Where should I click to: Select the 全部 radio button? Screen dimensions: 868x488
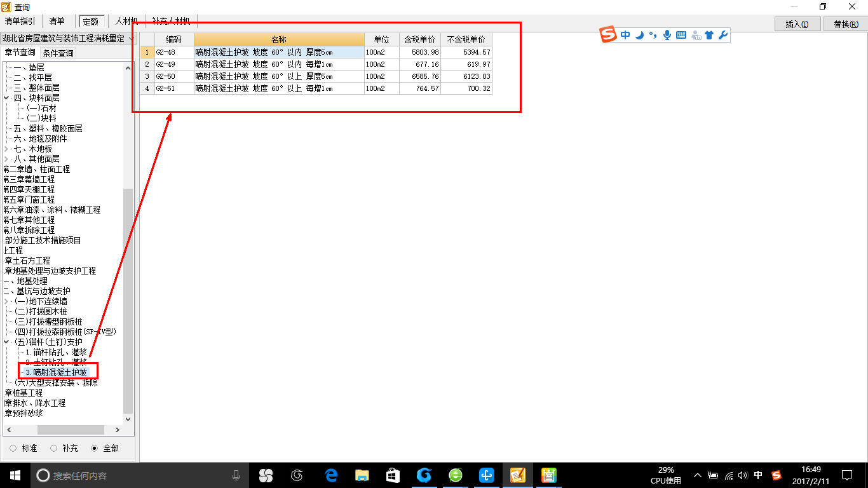(95, 448)
